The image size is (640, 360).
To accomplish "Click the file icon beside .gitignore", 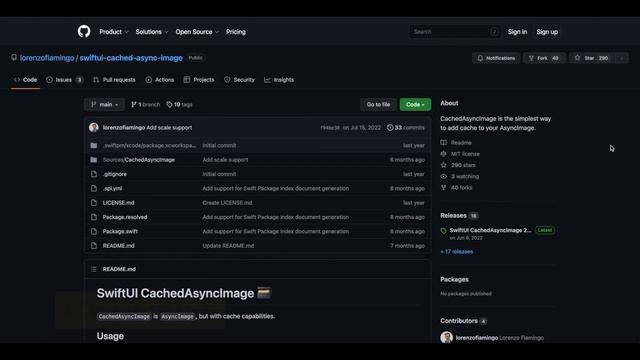I will coord(94,174).
